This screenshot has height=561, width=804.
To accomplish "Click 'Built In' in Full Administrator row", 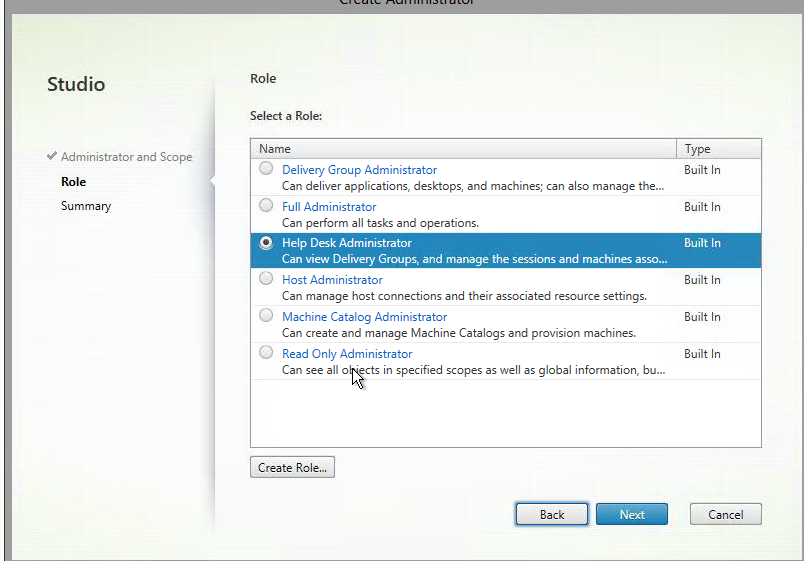I will [x=702, y=207].
